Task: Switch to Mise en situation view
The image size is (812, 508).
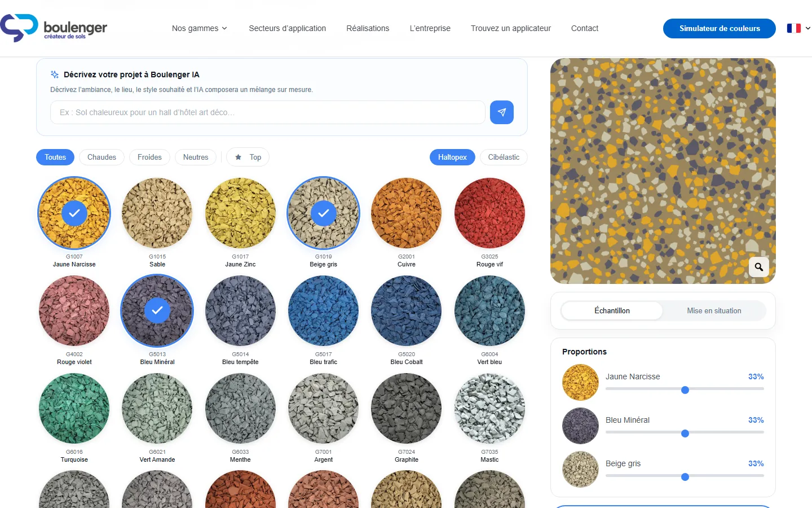Action: (714, 311)
